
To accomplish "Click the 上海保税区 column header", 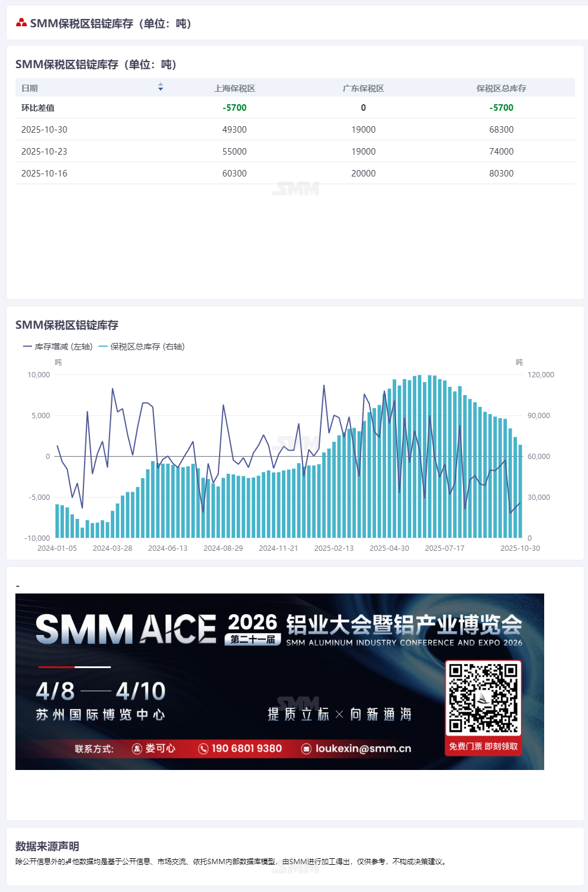I will pyautogui.click(x=234, y=88).
